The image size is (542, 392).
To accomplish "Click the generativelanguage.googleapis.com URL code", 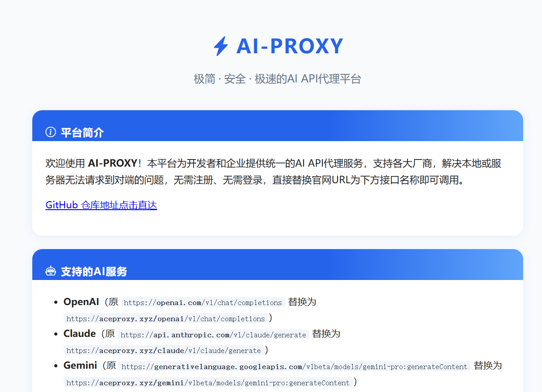I will [x=295, y=366].
